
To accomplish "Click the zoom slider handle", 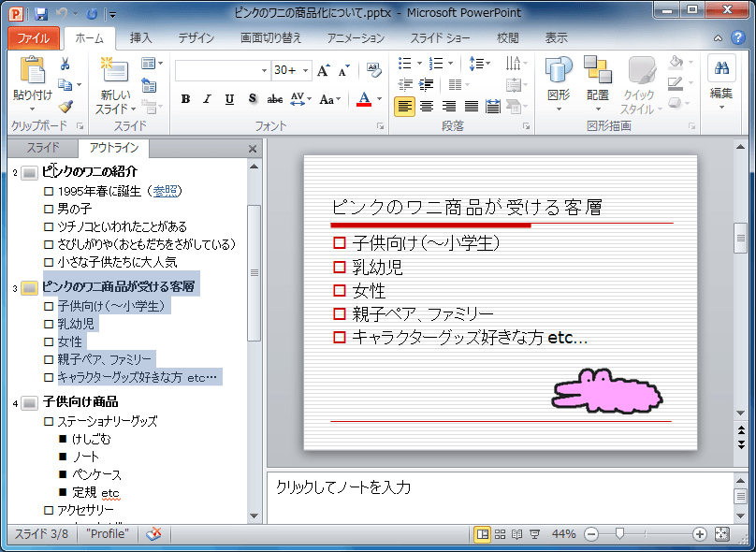I will point(620,533).
